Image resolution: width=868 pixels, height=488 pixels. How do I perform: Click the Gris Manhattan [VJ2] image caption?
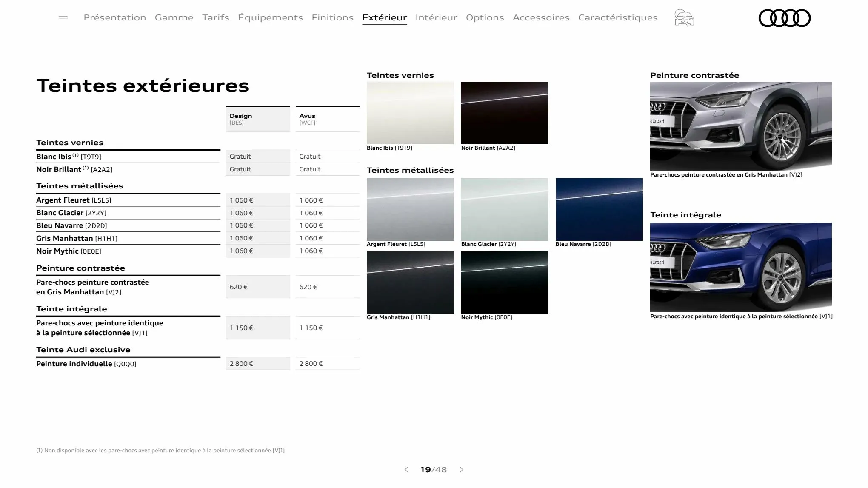pyautogui.click(x=726, y=174)
